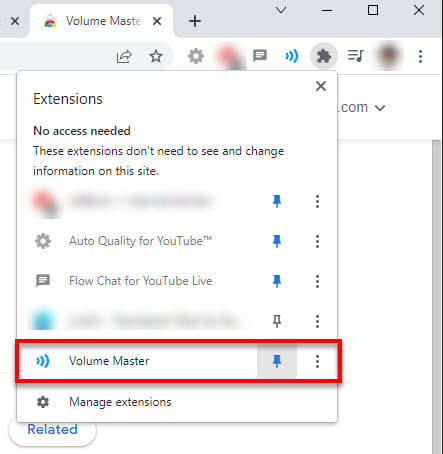This screenshot has height=454, width=443.
Task: Pin the blurred blue-icon extension
Action: coord(277,321)
